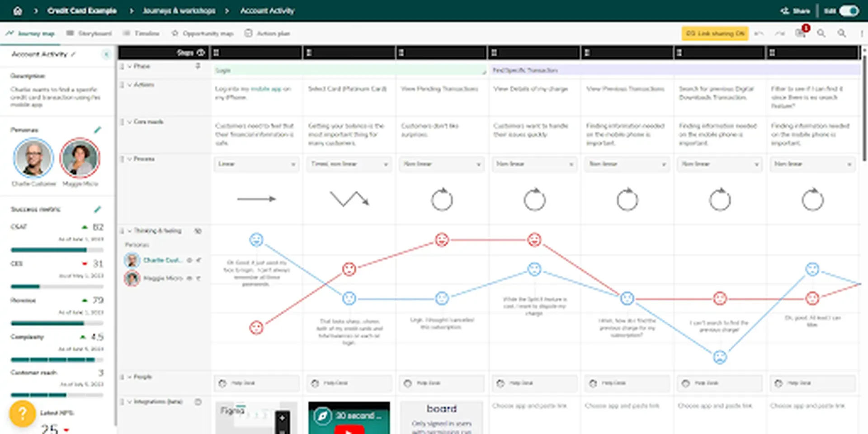The width and height of the screenshot is (868, 434).
Task: Open Journeys & workshops breadcrumb link
Action: click(179, 10)
